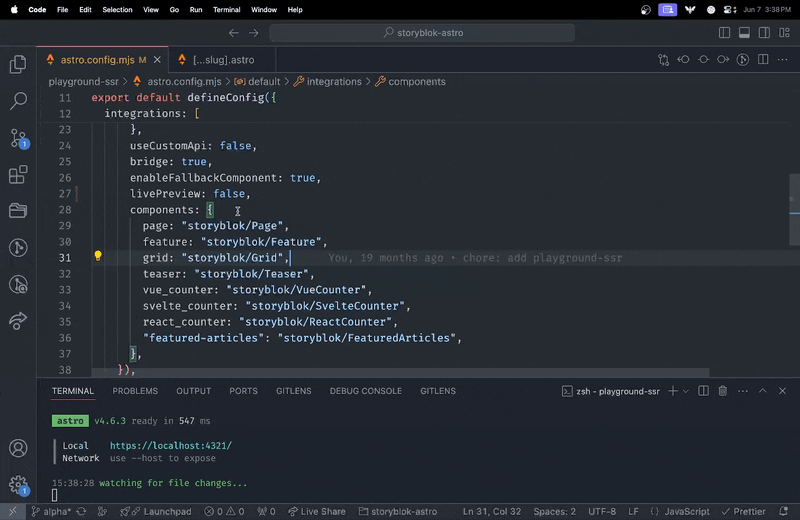Open the Terminal menu in menu bar
The height and width of the screenshot is (520, 800).
[x=227, y=9]
